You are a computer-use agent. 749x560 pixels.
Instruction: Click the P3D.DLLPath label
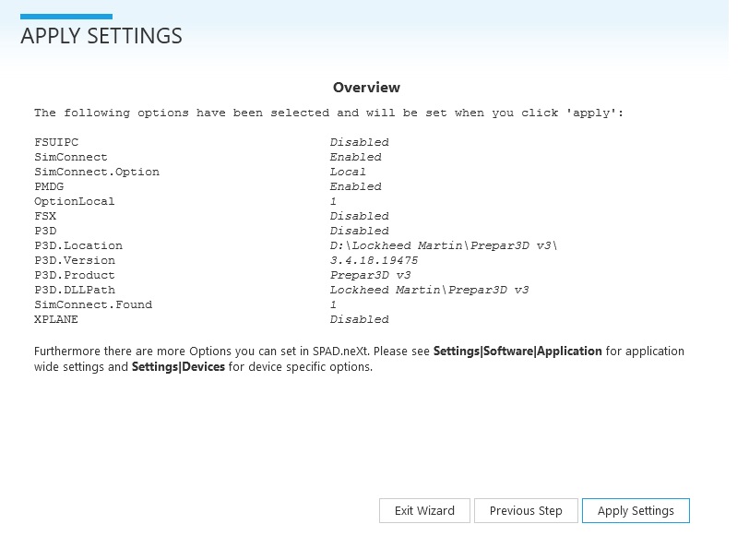75,290
